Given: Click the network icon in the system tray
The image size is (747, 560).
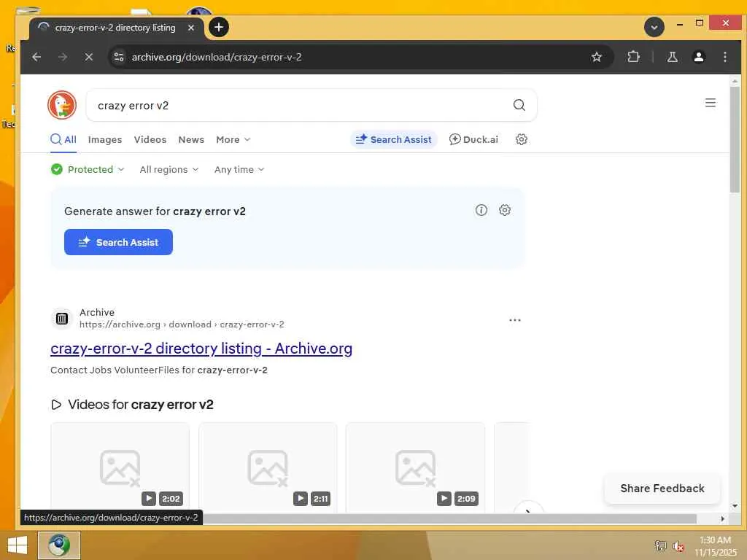Looking at the screenshot, I should 660,545.
